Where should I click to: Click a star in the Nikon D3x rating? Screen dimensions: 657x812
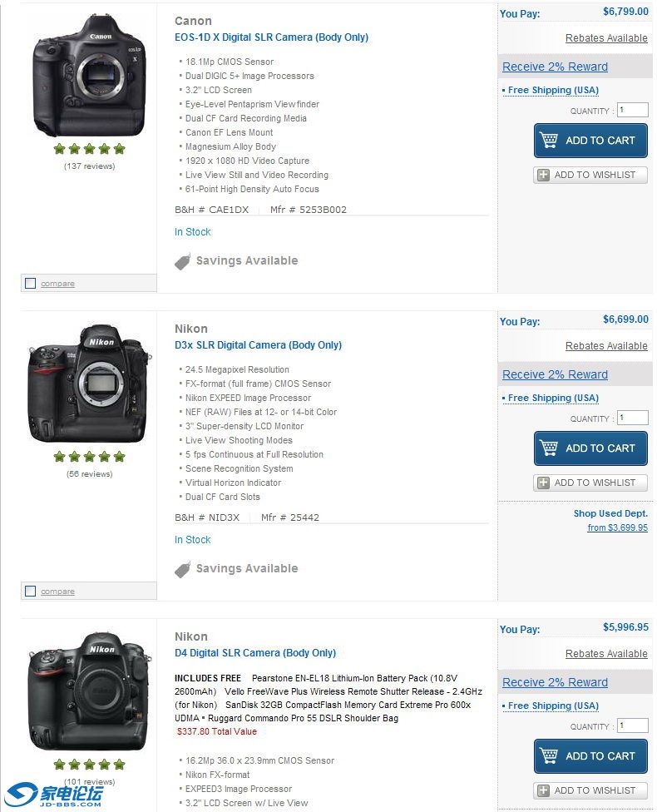pos(89,456)
